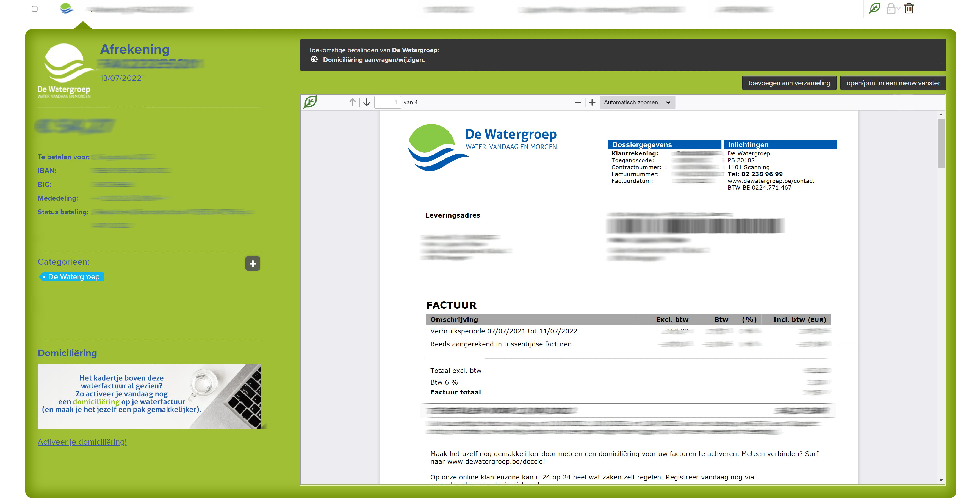This screenshot has height=499, width=980.
Task: Click the Afrekening heading
Action: [x=135, y=49]
